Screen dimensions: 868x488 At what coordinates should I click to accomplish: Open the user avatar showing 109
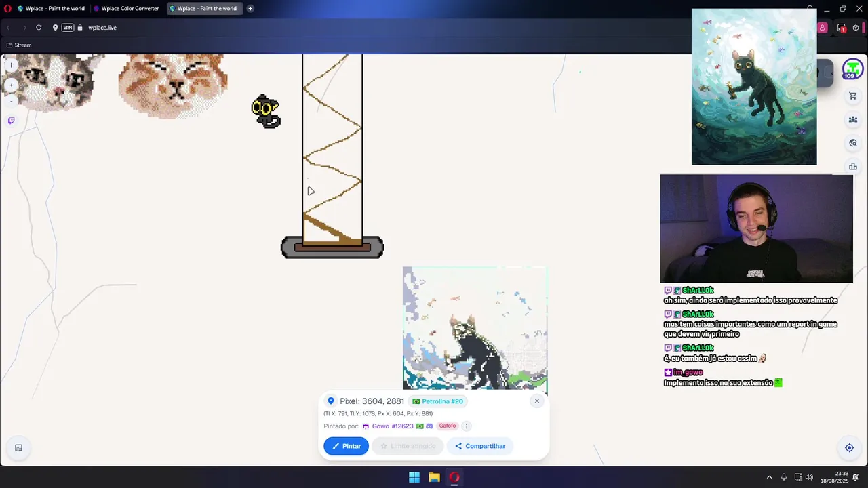coord(852,69)
